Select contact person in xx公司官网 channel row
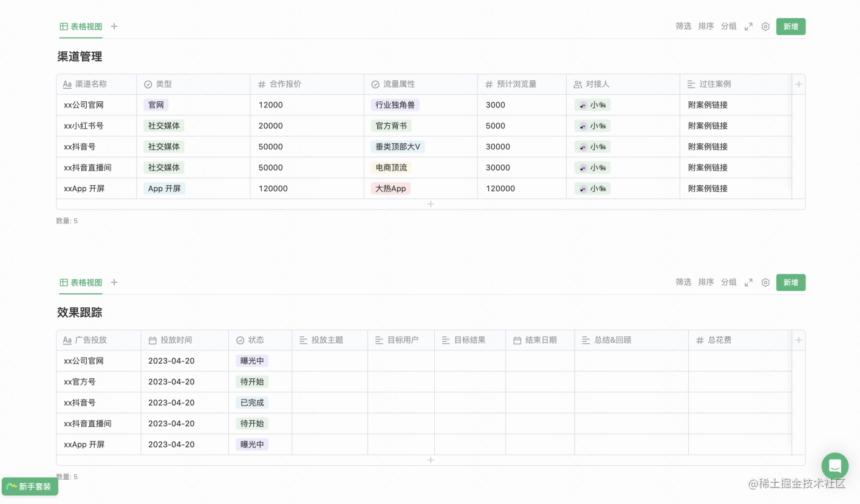 (x=592, y=105)
